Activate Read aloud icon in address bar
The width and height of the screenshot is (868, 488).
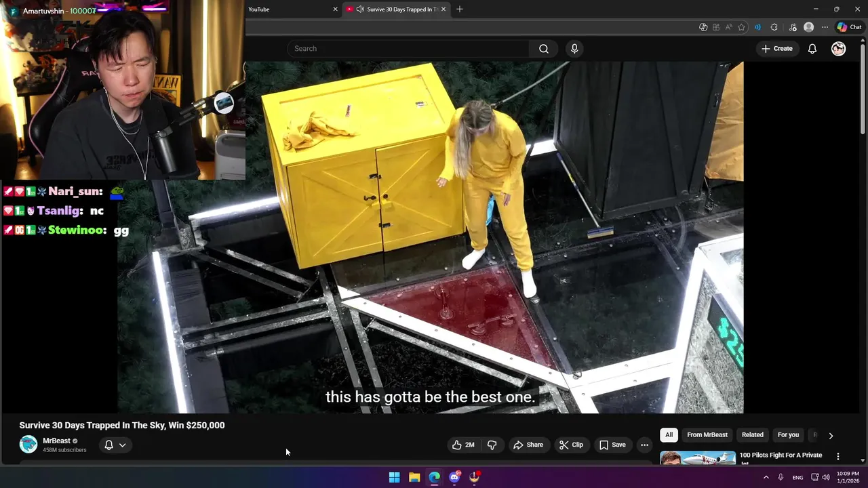(729, 27)
